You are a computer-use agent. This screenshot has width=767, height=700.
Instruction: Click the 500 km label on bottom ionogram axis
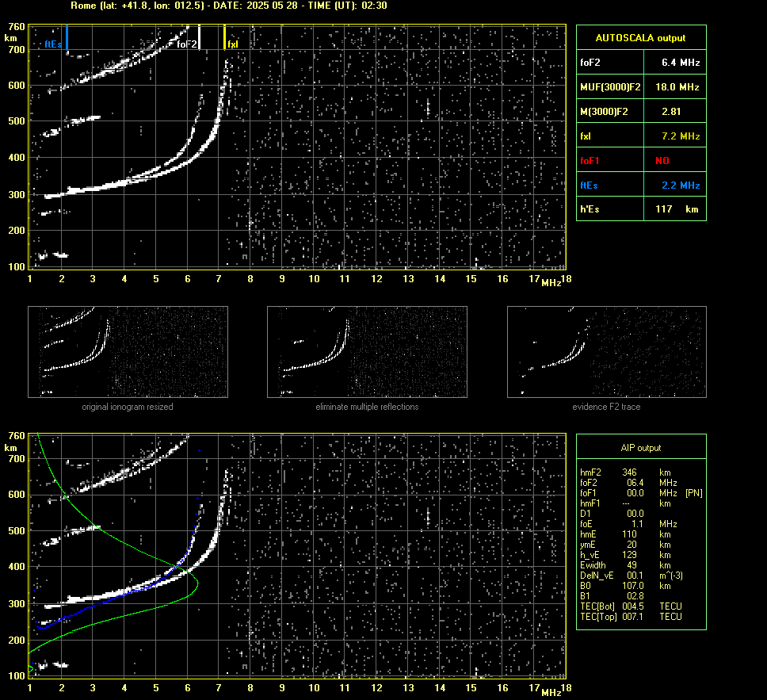(17, 530)
